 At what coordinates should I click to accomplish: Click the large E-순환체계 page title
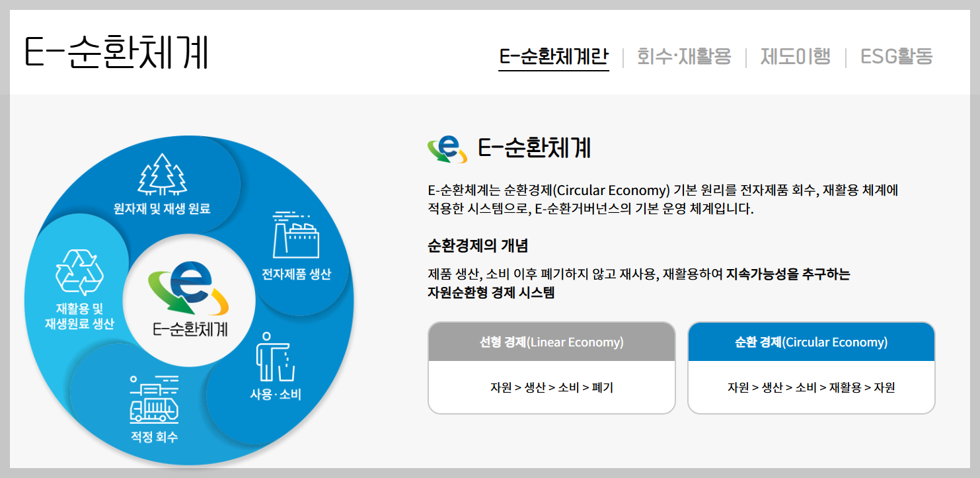point(116,53)
